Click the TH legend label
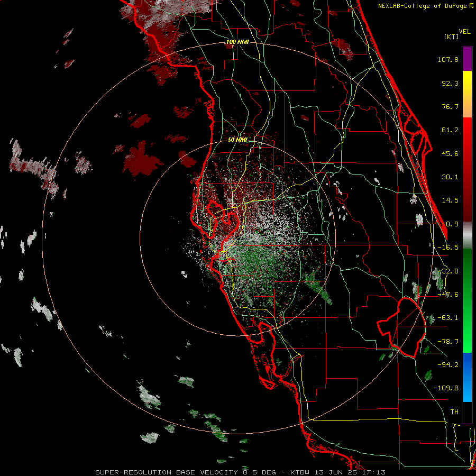Image resolution: width=476 pixels, height=476 pixels. click(454, 412)
